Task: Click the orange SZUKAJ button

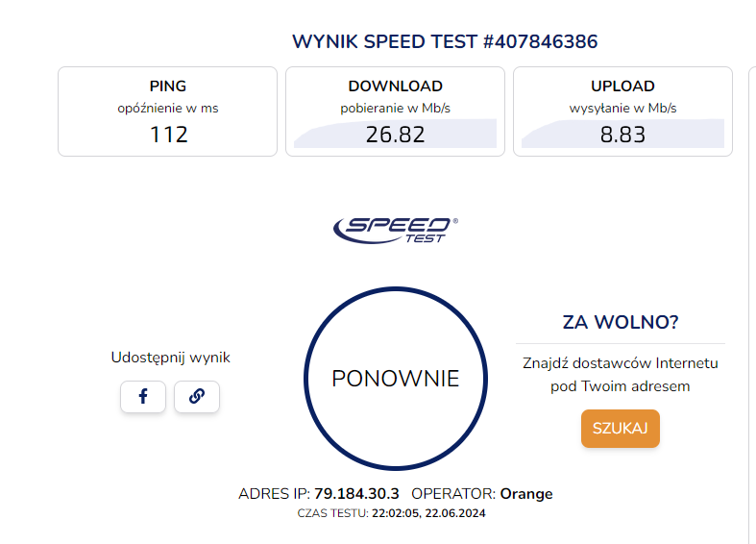Action: (620, 428)
